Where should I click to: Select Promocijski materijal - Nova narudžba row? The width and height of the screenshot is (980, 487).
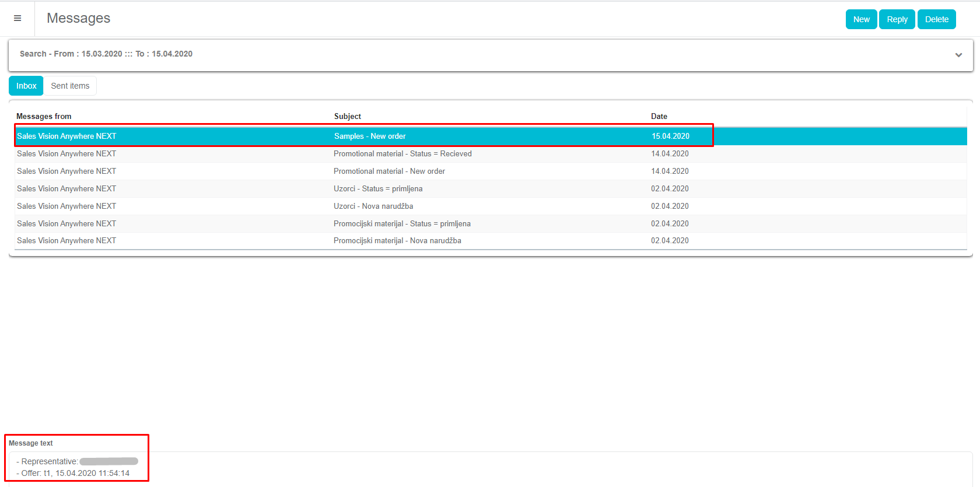(397, 241)
